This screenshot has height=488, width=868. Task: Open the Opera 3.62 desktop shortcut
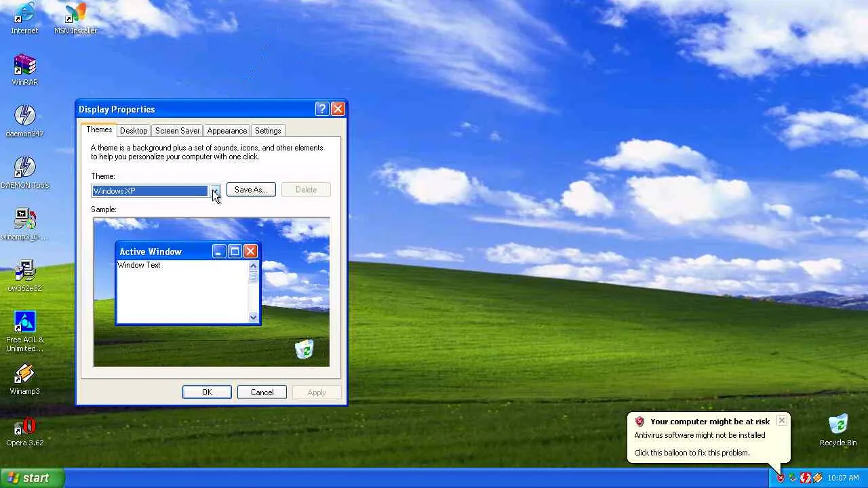point(25,431)
